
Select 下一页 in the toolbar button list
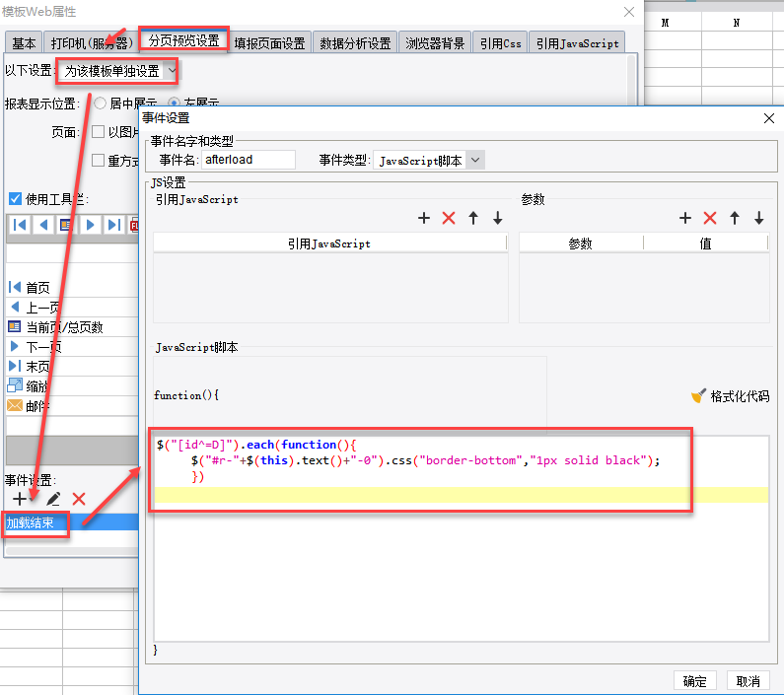point(73,346)
